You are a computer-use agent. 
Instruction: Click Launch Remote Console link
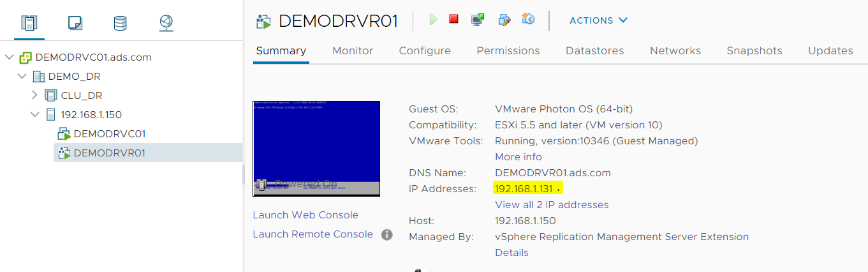[x=313, y=234]
